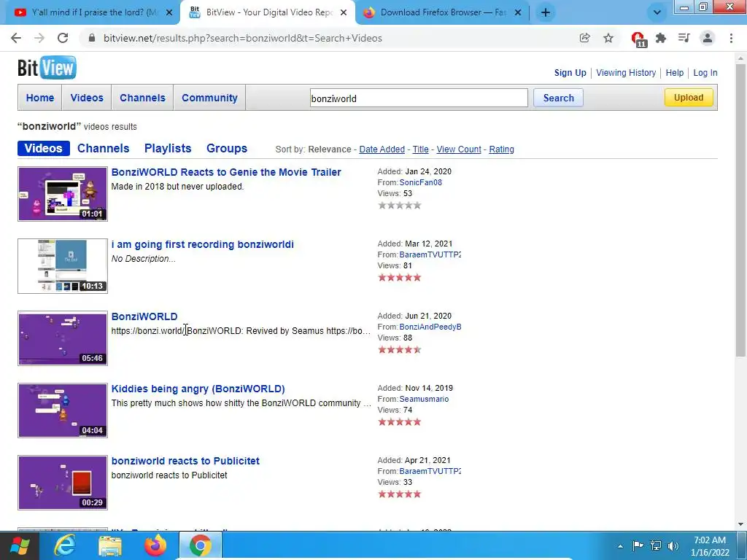Sort results by Date Added

[x=382, y=149]
